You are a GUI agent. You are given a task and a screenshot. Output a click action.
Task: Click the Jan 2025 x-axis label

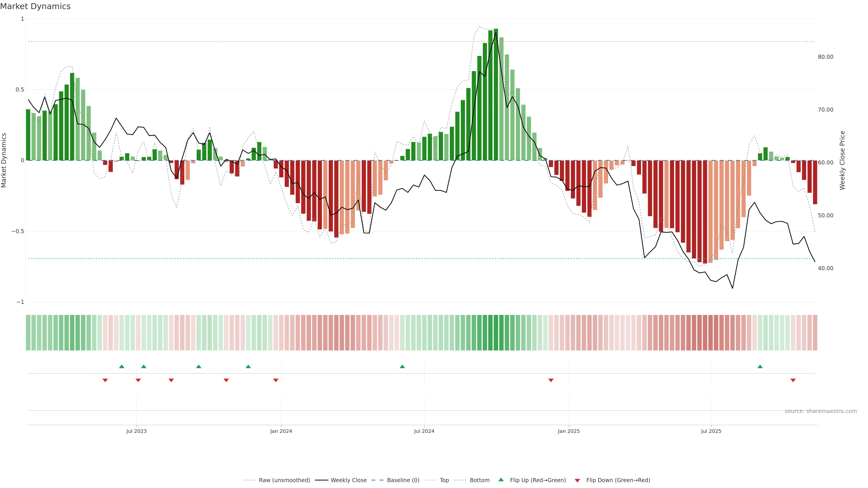pyautogui.click(x=568, y=431)
